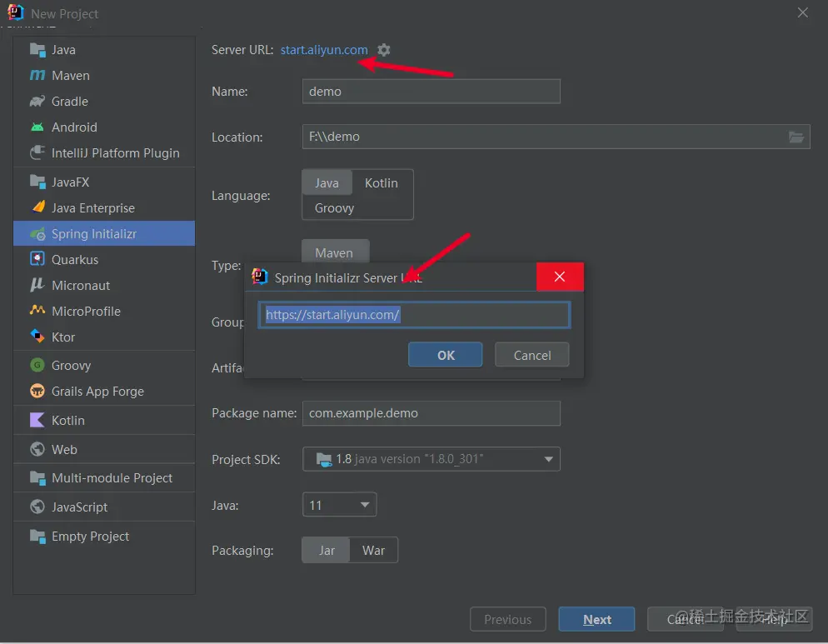Viewport: 828px width, 644px height.
Task: Click the Previous button
Action: [x=507, y=619]
